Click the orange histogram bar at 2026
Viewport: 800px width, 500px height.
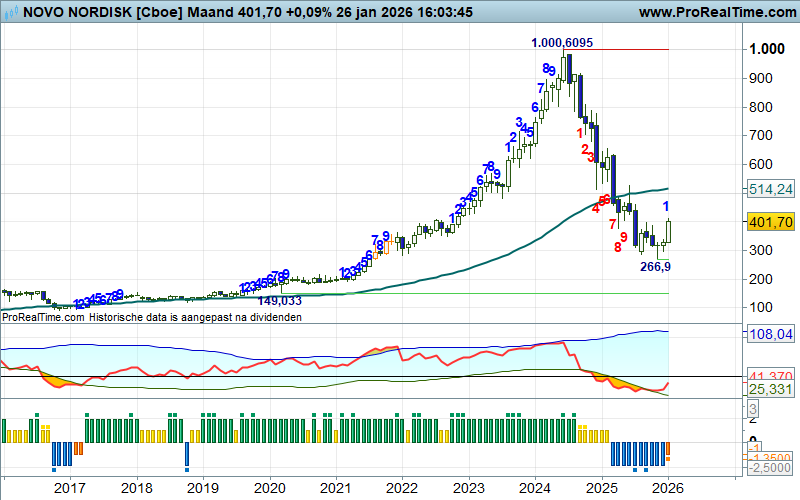[x=668, y=451]
